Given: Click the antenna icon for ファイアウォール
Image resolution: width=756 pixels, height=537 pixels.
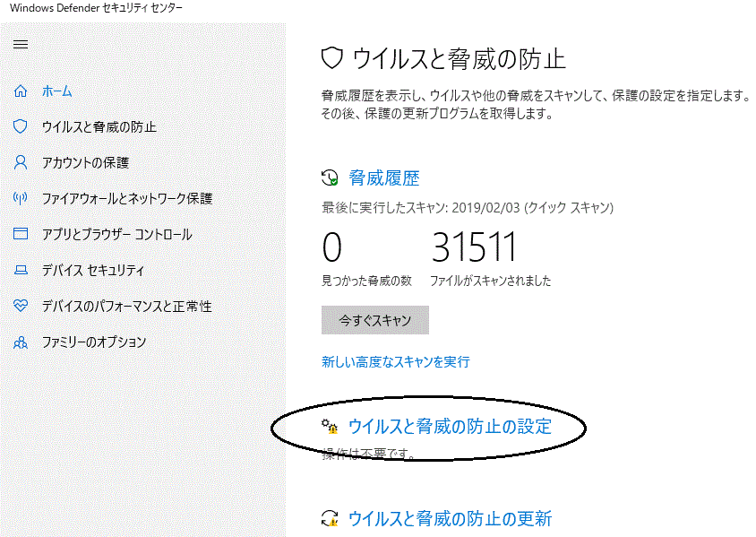Looking at the screenshot, I should (21, 198).
